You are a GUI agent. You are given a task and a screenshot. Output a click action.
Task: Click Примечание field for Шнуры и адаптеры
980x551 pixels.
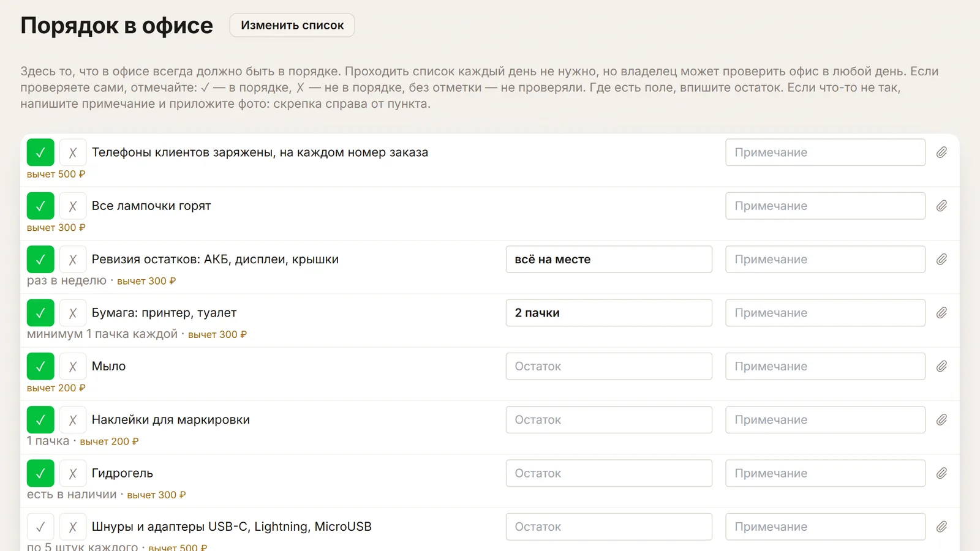point(825,527)
